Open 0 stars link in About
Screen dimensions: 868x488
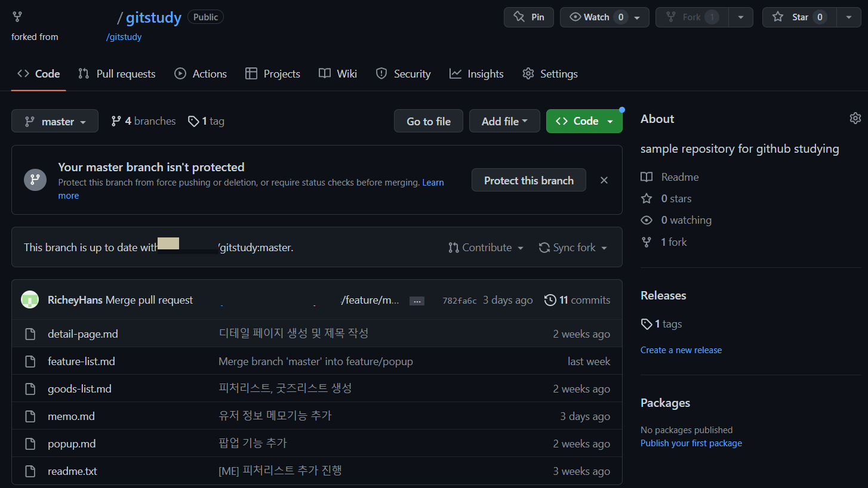click(x=666, y=199)
